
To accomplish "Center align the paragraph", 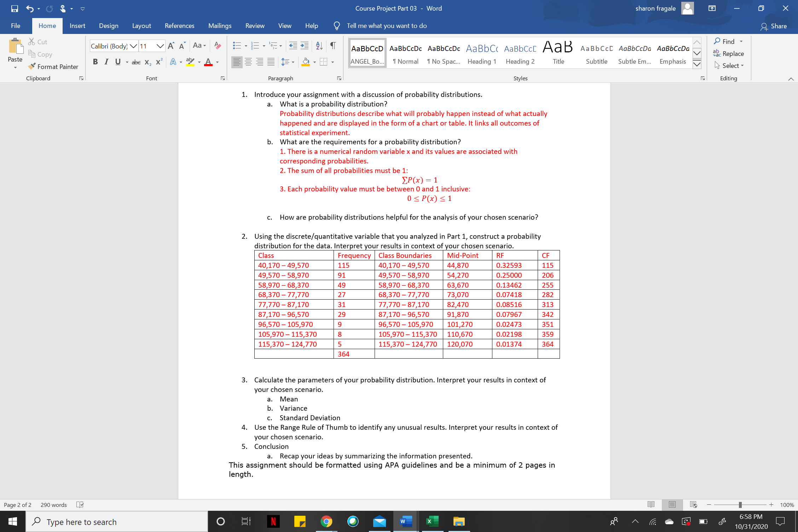I will click(249, 61).
